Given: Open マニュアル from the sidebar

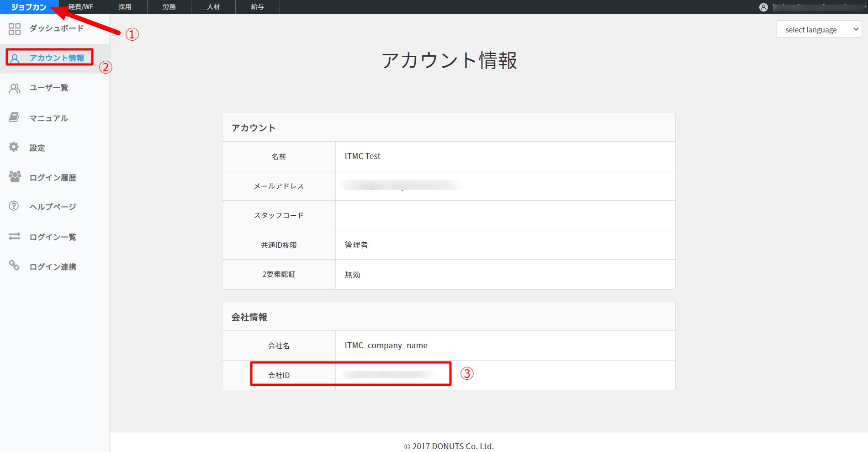Looking at the screenshot, I should pos(49,118).
